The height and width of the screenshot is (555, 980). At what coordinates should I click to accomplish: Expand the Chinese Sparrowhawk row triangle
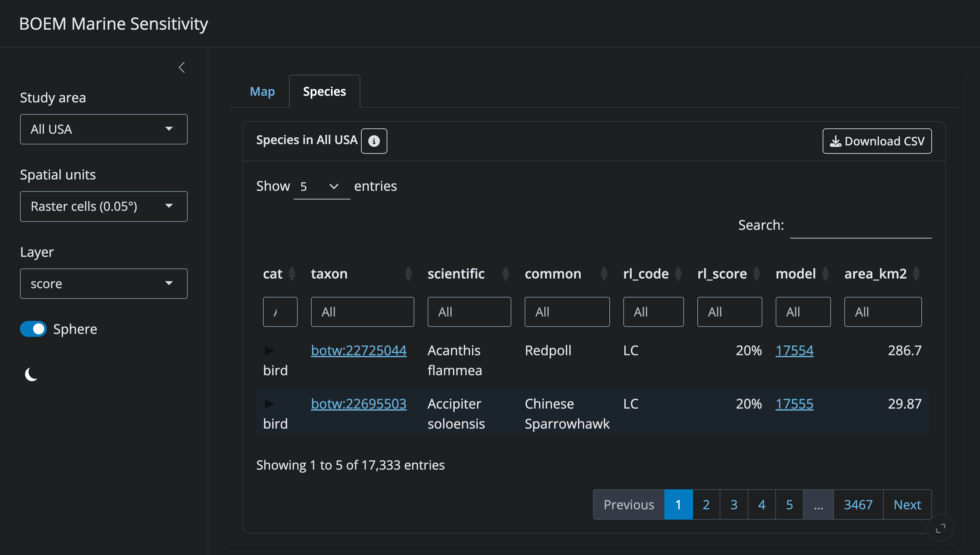pos(269,403)
